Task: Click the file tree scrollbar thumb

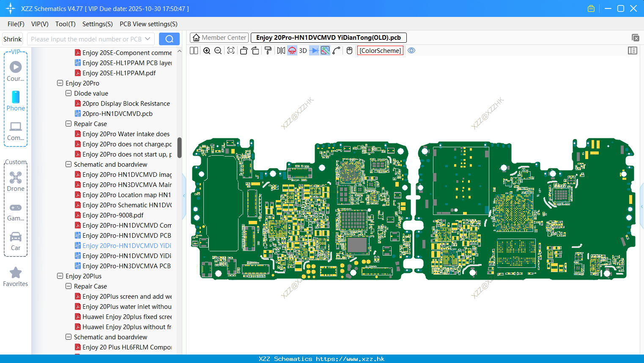Action: click(x=179, y=148)
